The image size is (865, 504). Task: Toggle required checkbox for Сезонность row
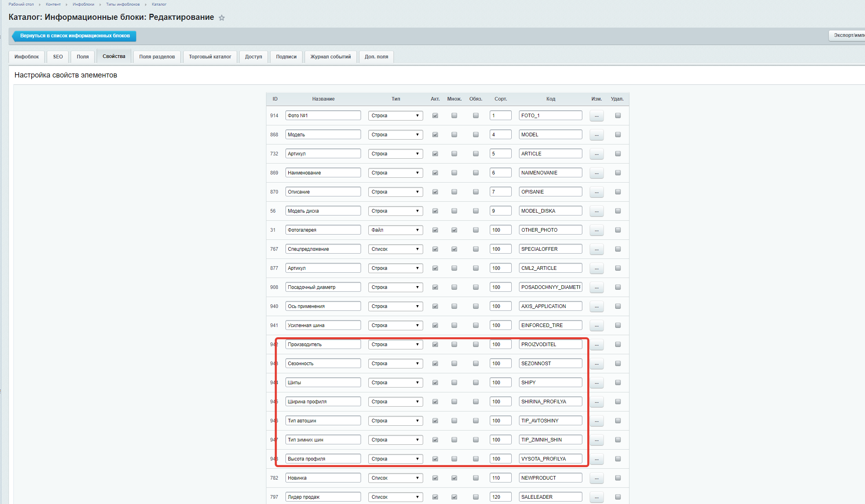476,364
